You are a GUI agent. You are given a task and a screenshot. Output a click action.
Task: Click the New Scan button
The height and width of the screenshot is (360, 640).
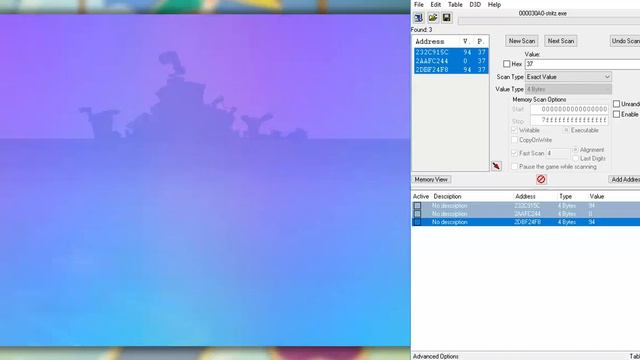click(x=522, y=41)
